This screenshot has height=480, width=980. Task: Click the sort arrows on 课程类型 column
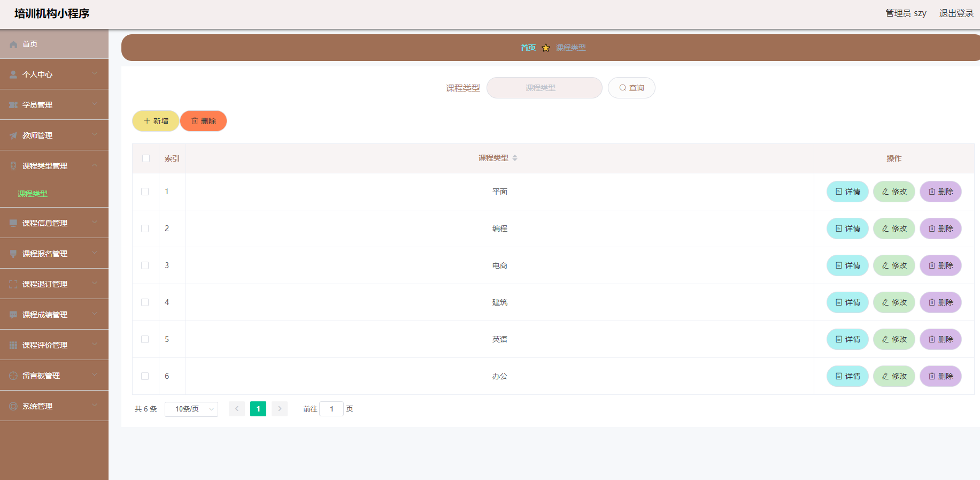(x=514, y=158)
